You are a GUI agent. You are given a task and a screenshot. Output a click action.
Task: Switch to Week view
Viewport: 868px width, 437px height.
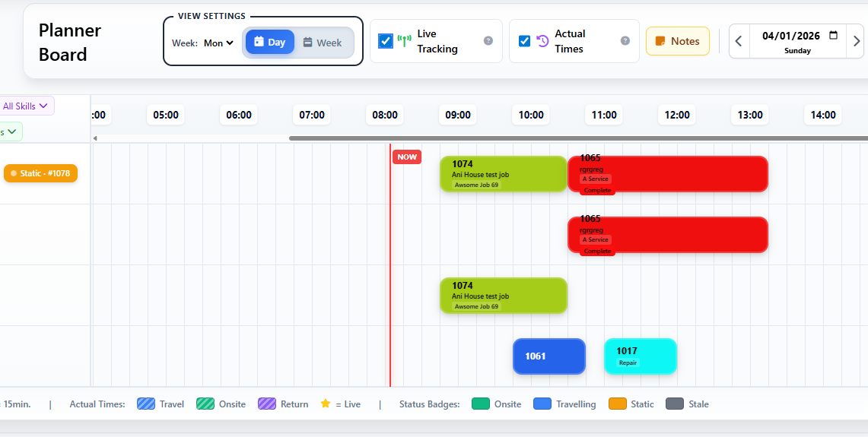(x=323, y=42)
